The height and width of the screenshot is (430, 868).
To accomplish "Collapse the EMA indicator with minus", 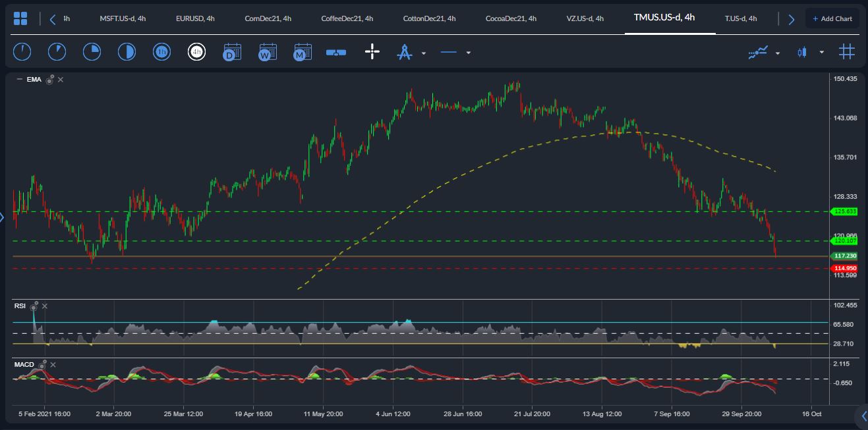I will (x=19, y=80).
